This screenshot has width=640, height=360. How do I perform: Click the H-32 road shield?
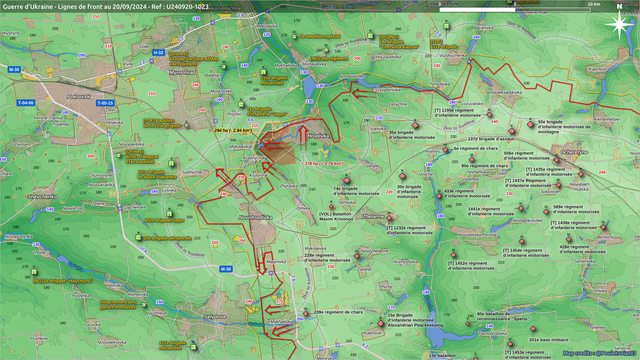pyautogui.click(x=158, y=53)
